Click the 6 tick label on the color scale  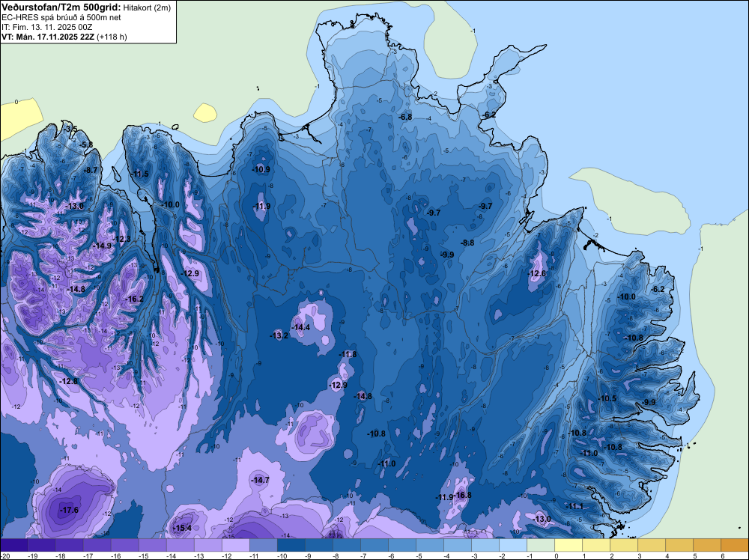click(x=722, y=556)
